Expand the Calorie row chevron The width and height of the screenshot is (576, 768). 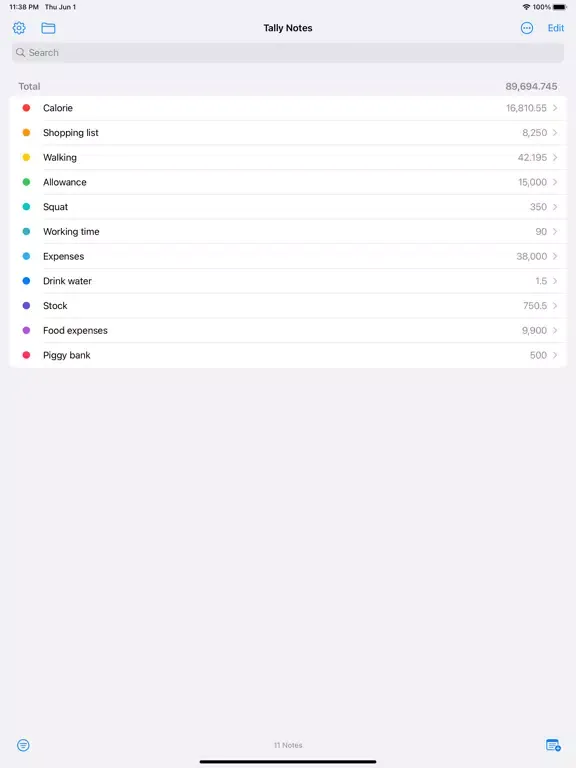(x=555, y=108)
